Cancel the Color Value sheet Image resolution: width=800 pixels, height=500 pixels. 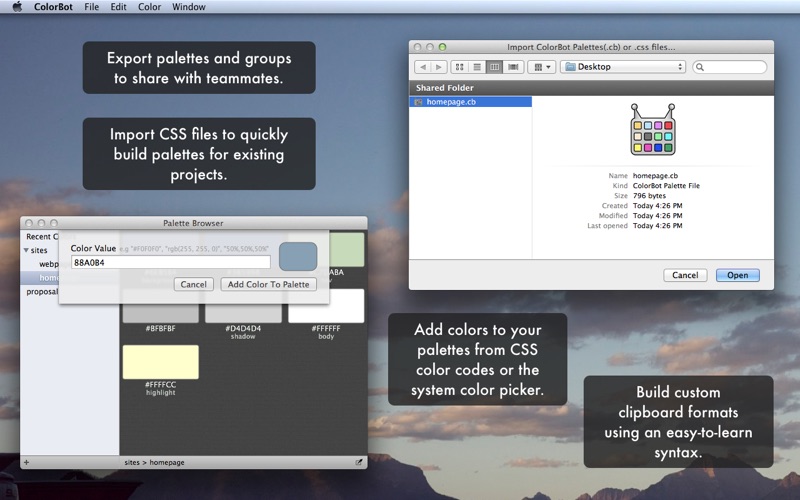pos(193,284)
